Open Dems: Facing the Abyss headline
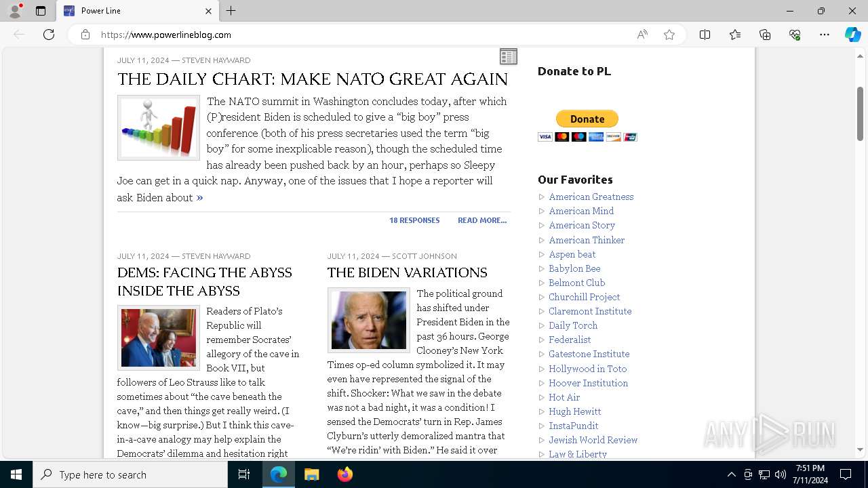Screen dimensions: 868x488 (x=205, y=281)
